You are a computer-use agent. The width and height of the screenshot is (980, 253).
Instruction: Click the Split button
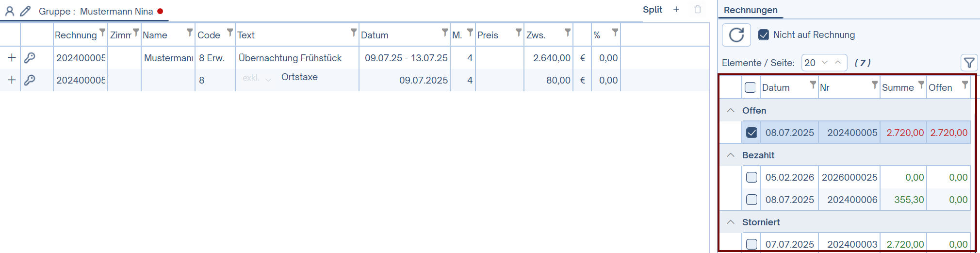point(652,10)
